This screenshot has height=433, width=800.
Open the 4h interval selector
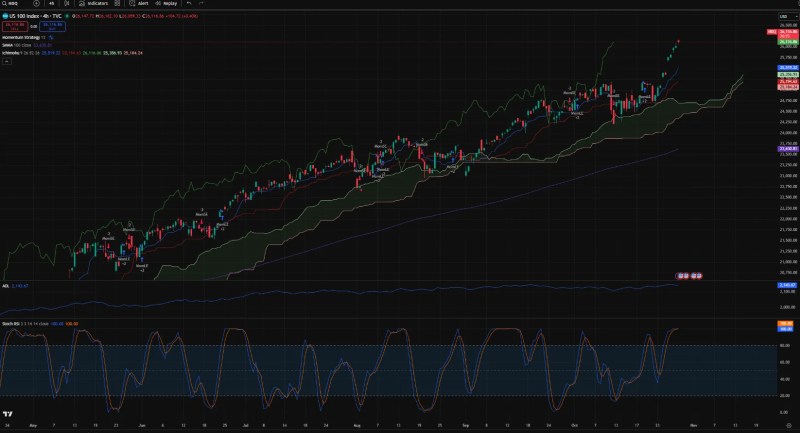(x=52, y=4)
